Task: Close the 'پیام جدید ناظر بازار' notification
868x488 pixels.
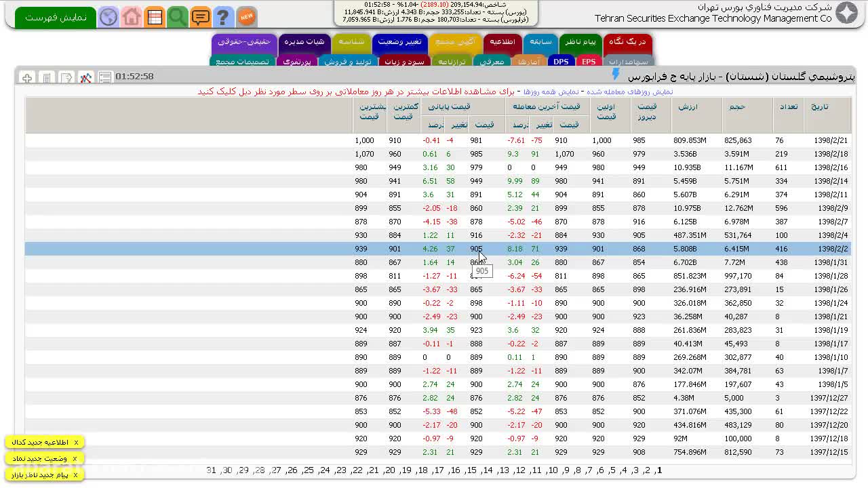Action: (76, 475)
